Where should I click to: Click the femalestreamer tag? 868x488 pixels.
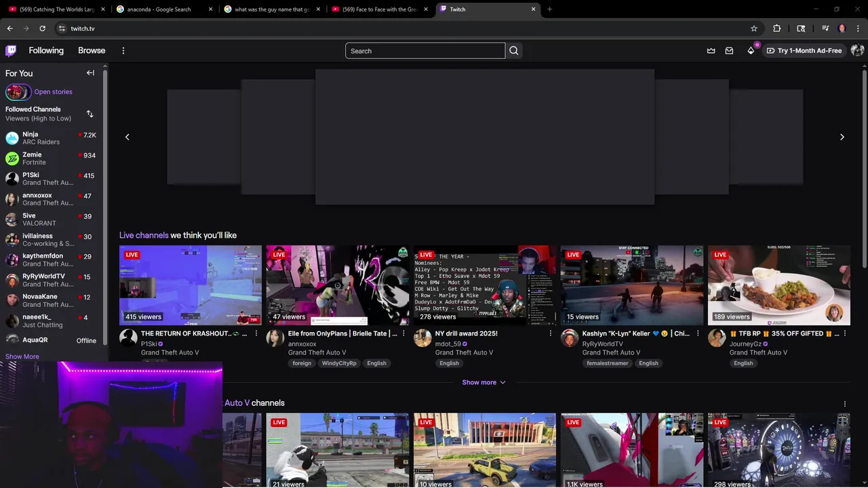(608, 363)
